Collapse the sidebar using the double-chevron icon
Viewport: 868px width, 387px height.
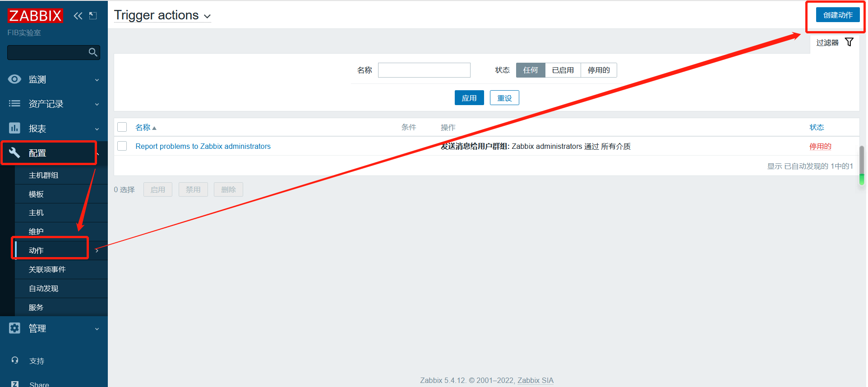[x=78, y=16]
